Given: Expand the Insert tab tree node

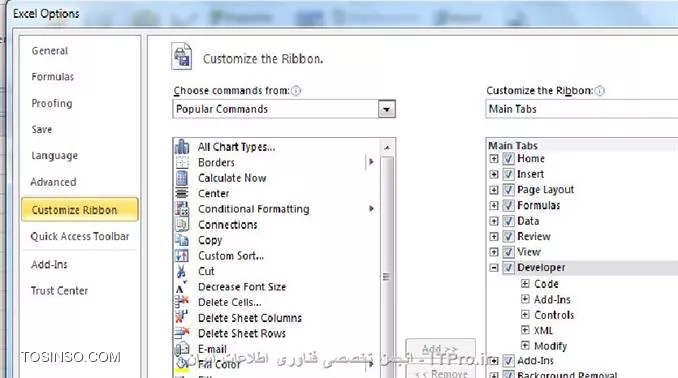Looking at the screenshot, I should pos(494,174).
